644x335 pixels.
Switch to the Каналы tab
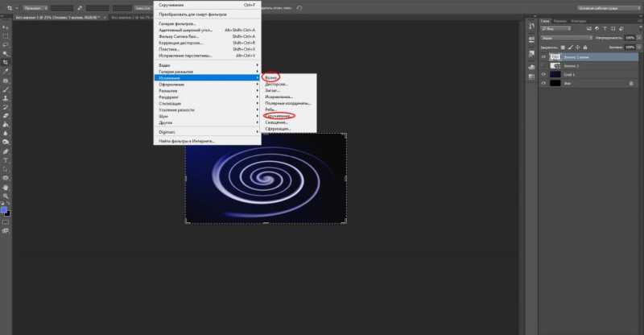click(559, 21)
